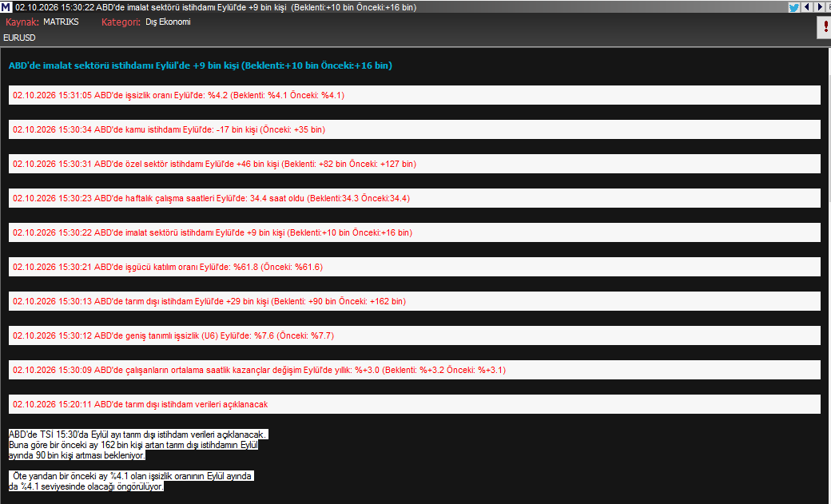This screenshot has width=831, height=504.
Task: Click the paragraph starting 'ABD'de TSİ 15:30'da'
Action: [138, 445]
